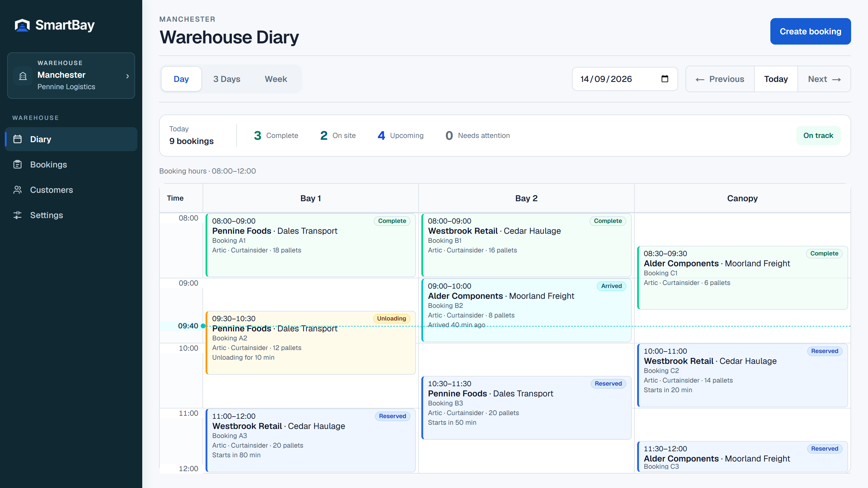Switch to the Day view tab
This screenshot has height=488, width=868.
[181, 79]
